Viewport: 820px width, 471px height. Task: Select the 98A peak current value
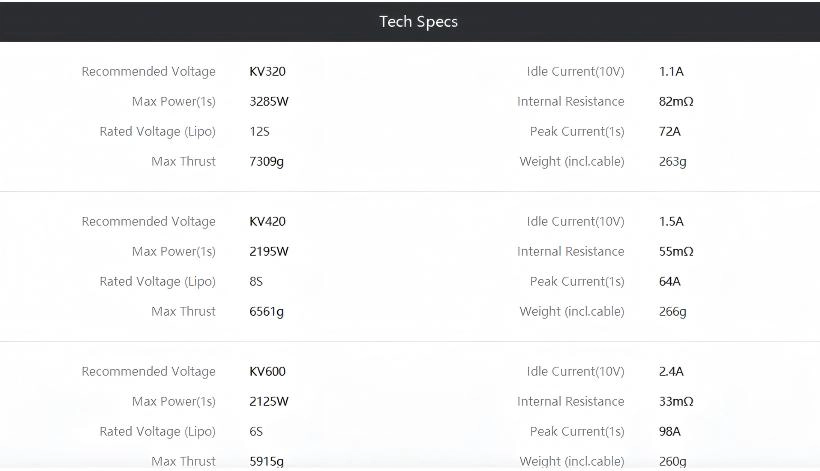[669, 432]
